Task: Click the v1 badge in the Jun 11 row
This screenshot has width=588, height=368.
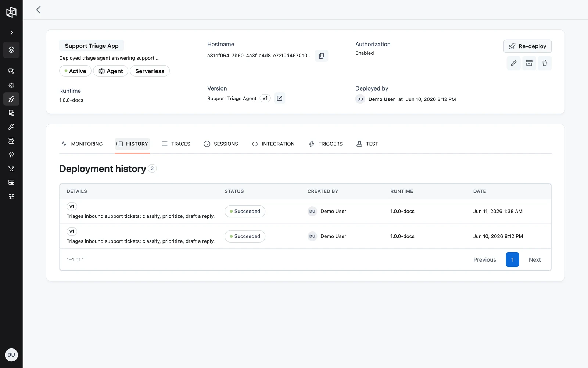Action: coord(72,206)
